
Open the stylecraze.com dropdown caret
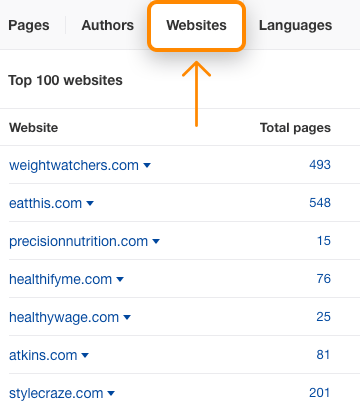111,393
